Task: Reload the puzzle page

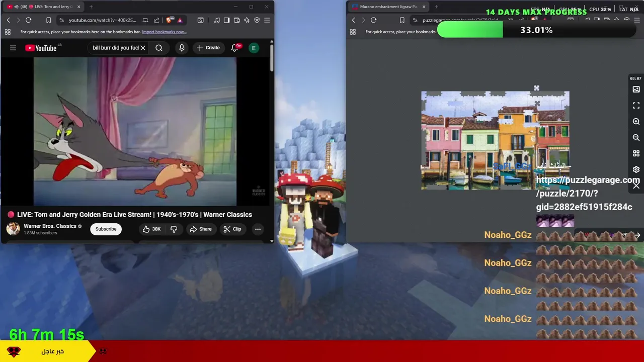Action: point(373,20)
